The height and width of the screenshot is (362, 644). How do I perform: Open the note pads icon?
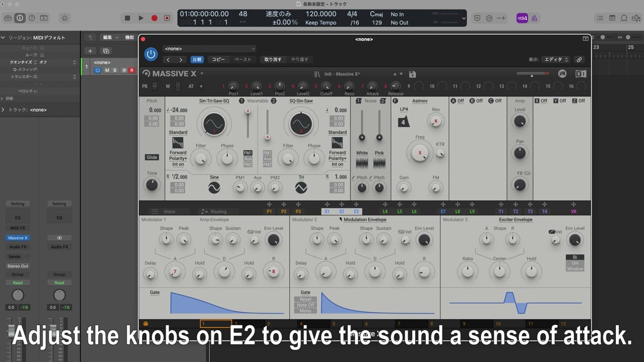[612, 18]
